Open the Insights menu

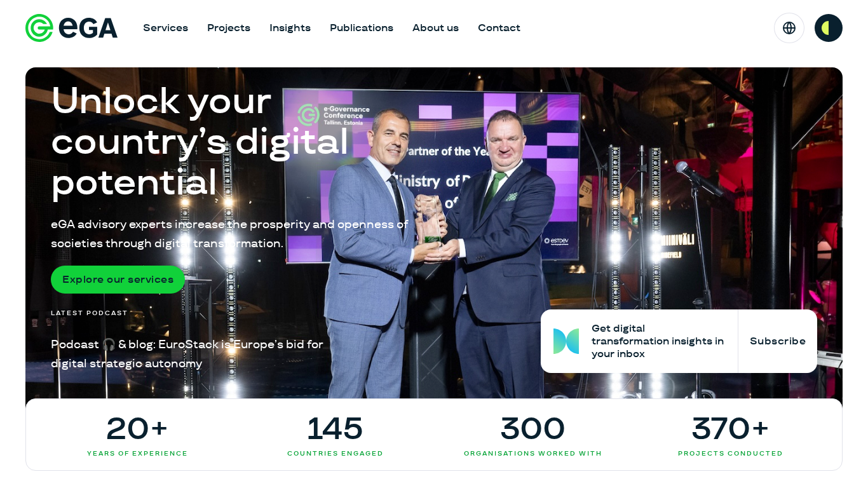[290, 28]
